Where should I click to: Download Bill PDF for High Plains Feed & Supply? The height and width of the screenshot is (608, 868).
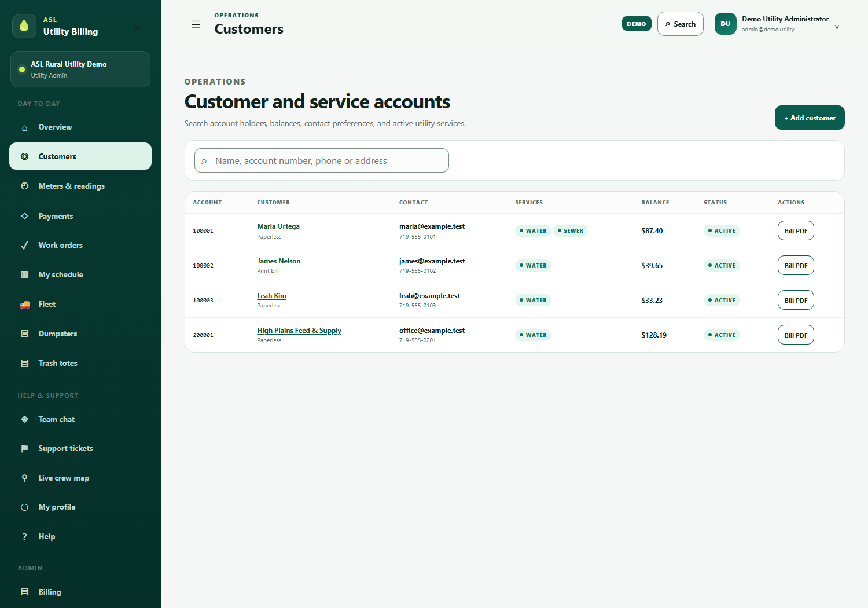coord(796,335)
